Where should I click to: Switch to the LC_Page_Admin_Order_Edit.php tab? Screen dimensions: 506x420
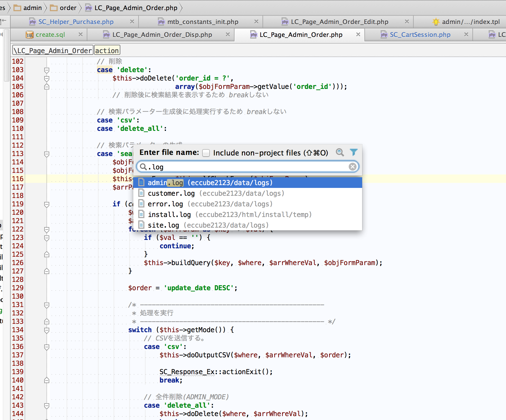339,22
